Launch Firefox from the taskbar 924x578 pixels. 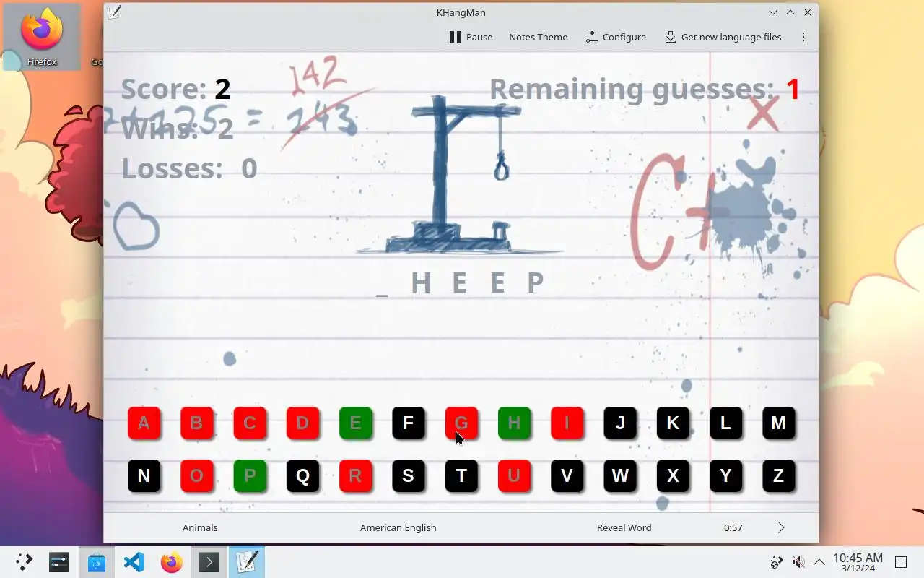click(x=172, y=562)
